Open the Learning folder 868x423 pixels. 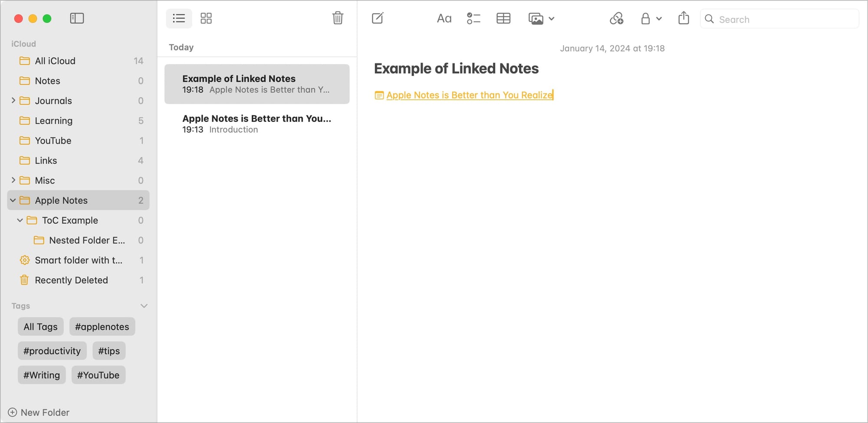coord(53,121)
